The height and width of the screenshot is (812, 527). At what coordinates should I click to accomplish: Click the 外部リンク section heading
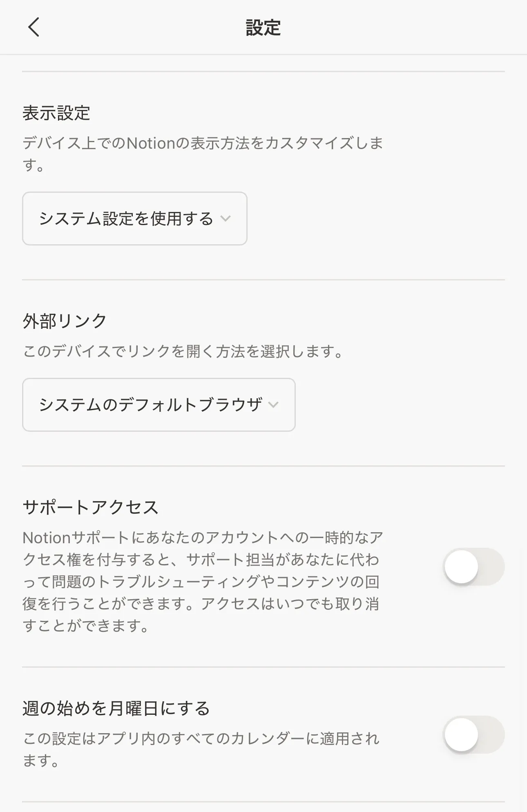coord(65,321)
